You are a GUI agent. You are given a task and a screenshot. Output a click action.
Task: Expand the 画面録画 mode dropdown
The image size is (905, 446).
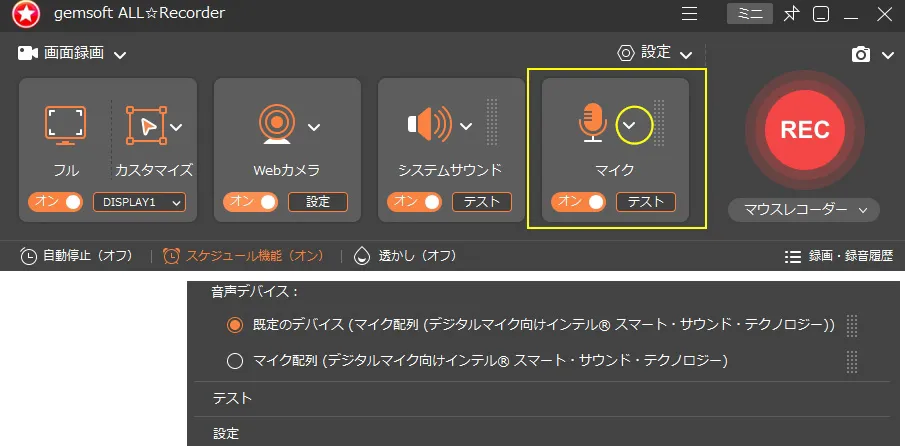(119, 55)
